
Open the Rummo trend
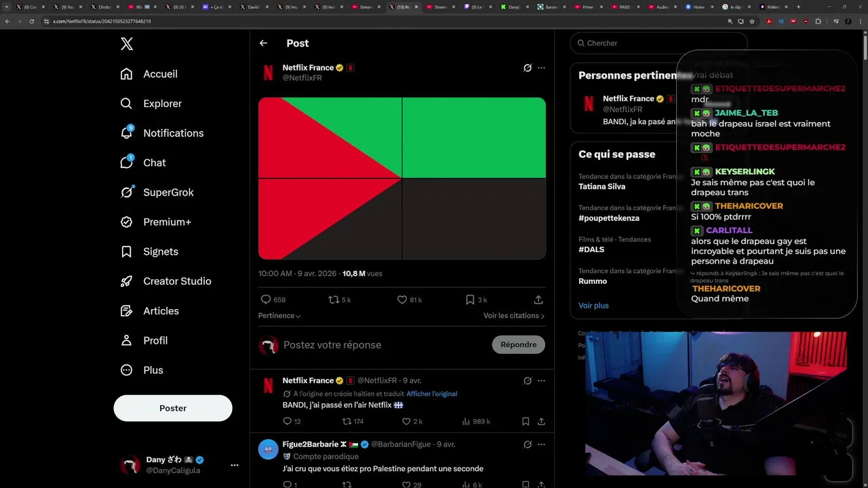coord(593,281)
